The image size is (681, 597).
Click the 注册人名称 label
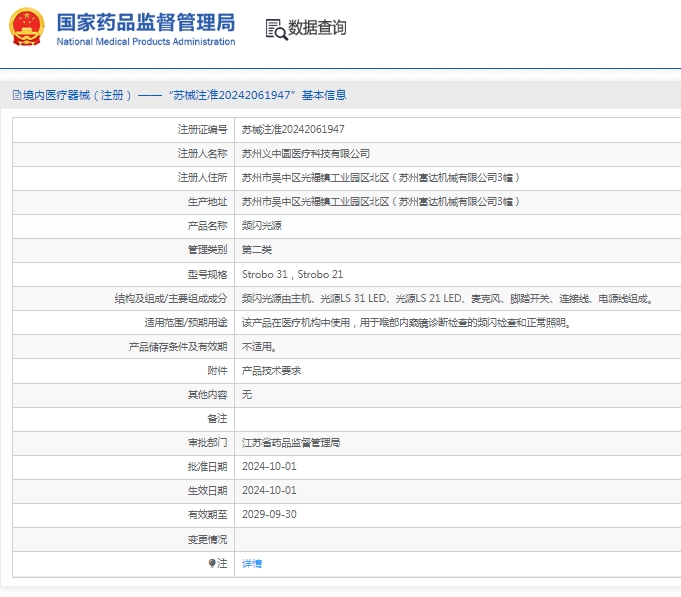click(202, 153)
